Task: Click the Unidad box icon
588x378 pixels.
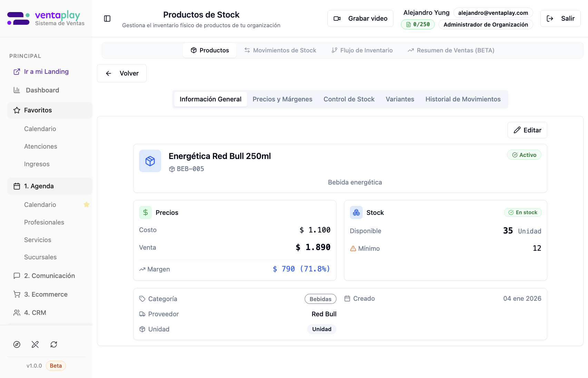Action: click(x=142, y=329)
